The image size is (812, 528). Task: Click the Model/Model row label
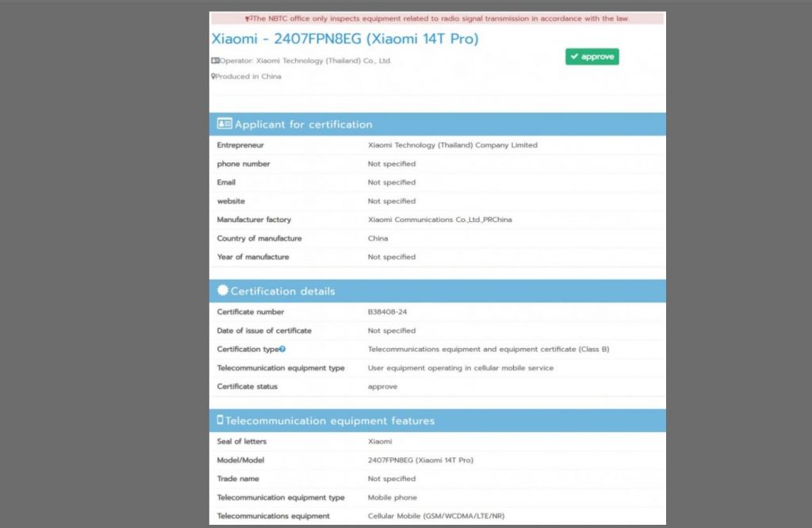point(240,460)
